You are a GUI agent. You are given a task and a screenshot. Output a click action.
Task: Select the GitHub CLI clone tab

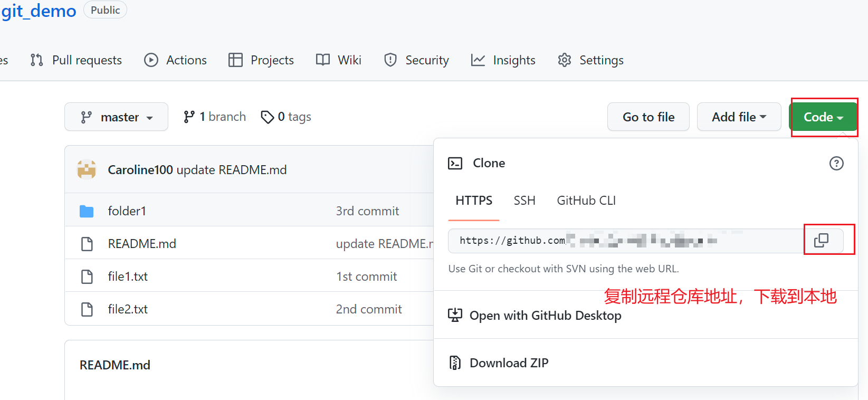click(x=586, y=201)
